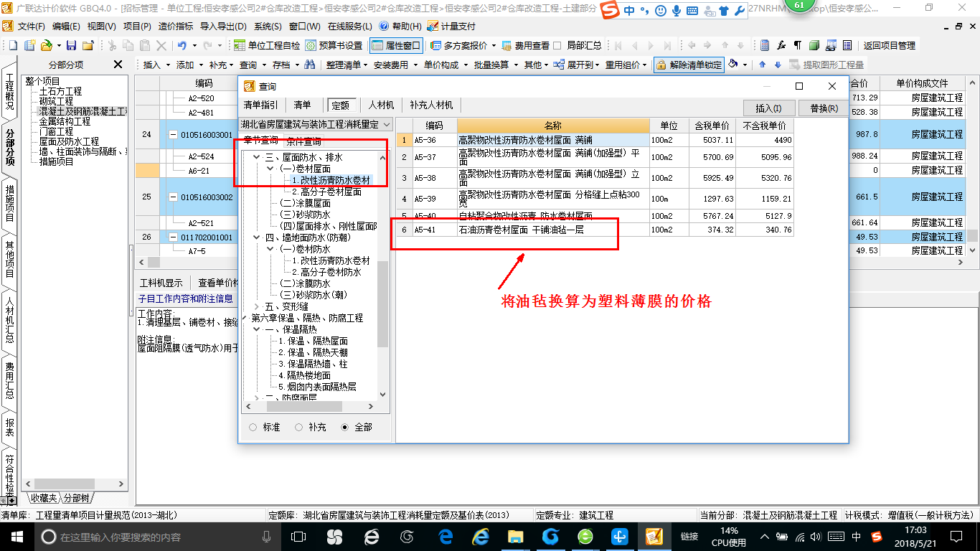Open 单位工程自检 self-check tool

click(267, 45)
